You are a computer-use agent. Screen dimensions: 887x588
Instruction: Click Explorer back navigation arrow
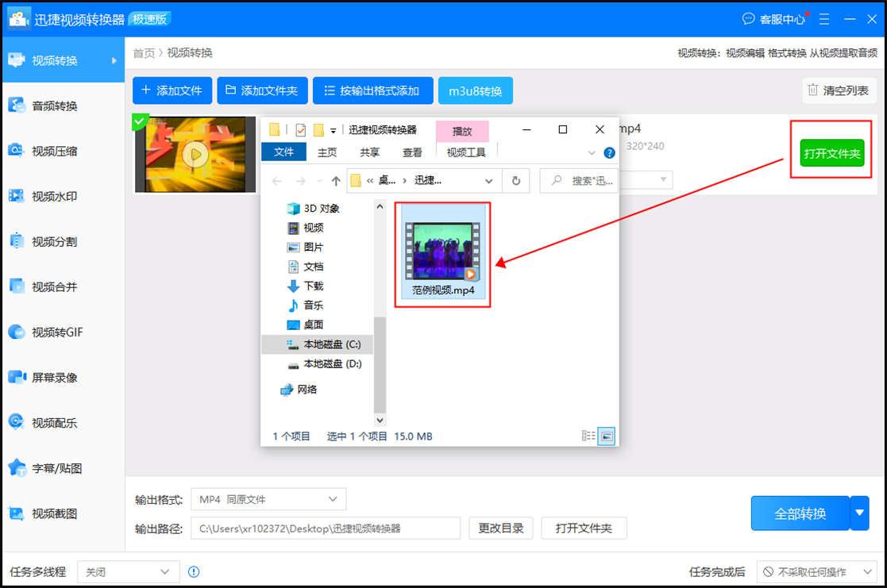click(x=276, y=181)
